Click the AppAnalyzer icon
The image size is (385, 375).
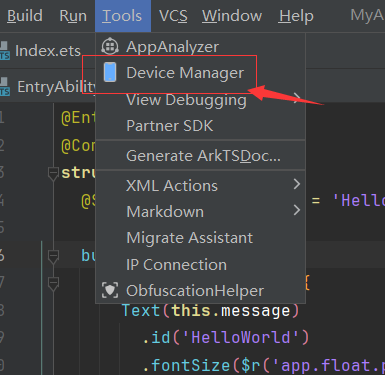pyautogui.click(x=110, y=47)
